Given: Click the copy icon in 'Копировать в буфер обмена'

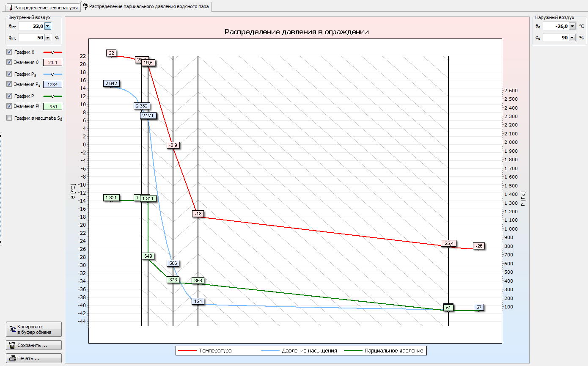Looking at the screenshot, I should pos(12,329).
